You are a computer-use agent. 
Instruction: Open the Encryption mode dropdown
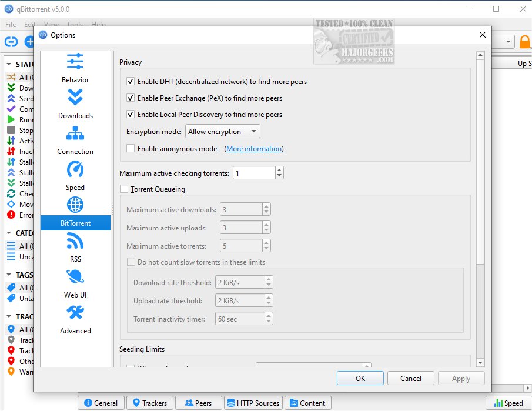(x=223, y=131)
